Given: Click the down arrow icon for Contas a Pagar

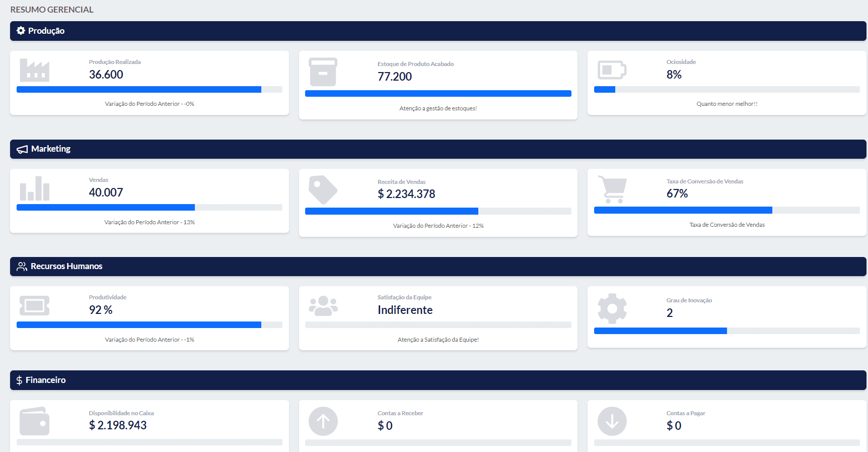Looking at the screenshot, I should (612, 421).
